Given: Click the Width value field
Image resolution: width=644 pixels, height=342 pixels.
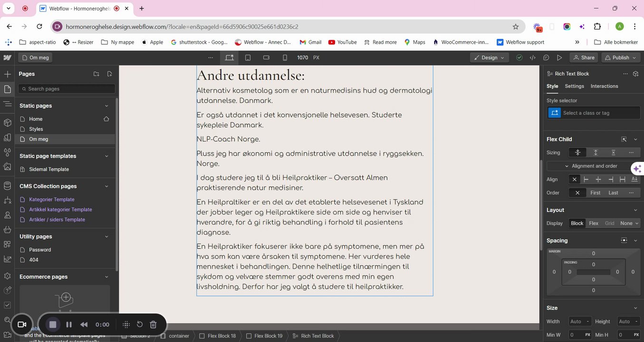Looking at the screenshot, I should [x=579, y=322].
